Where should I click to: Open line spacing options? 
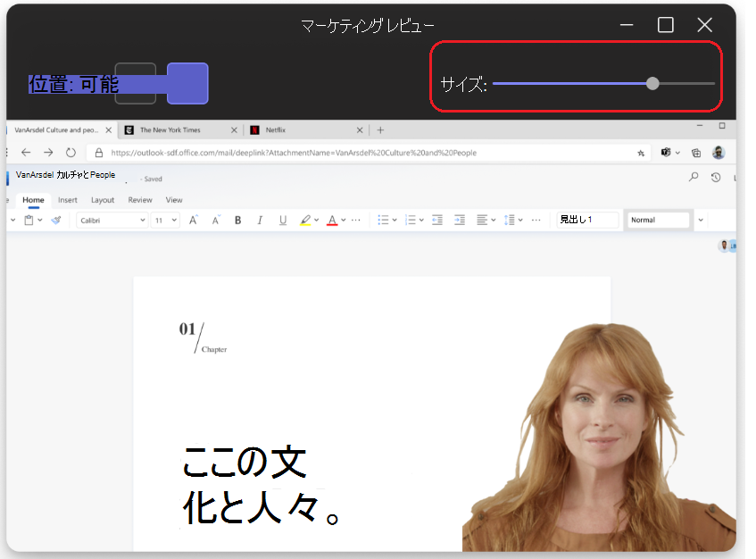click(513, 220)
